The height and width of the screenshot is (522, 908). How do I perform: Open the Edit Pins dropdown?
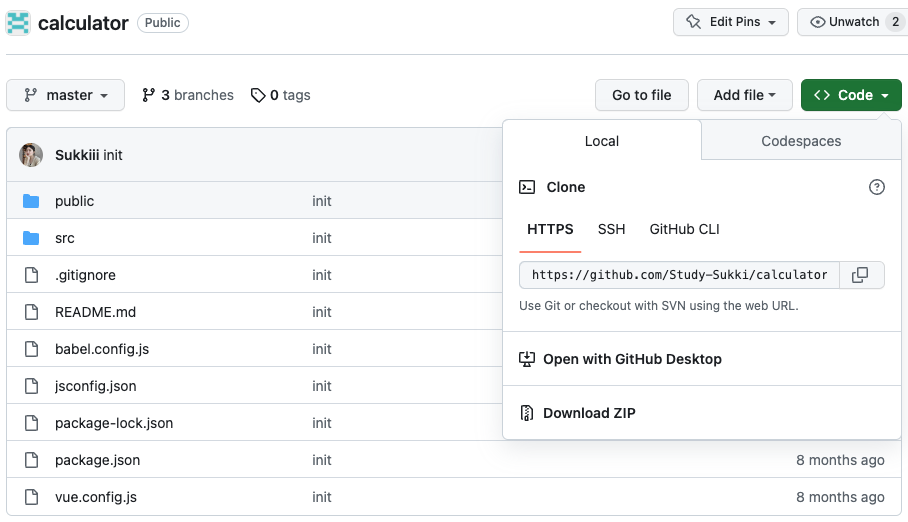pyautogui.click(x=731, y=22)
